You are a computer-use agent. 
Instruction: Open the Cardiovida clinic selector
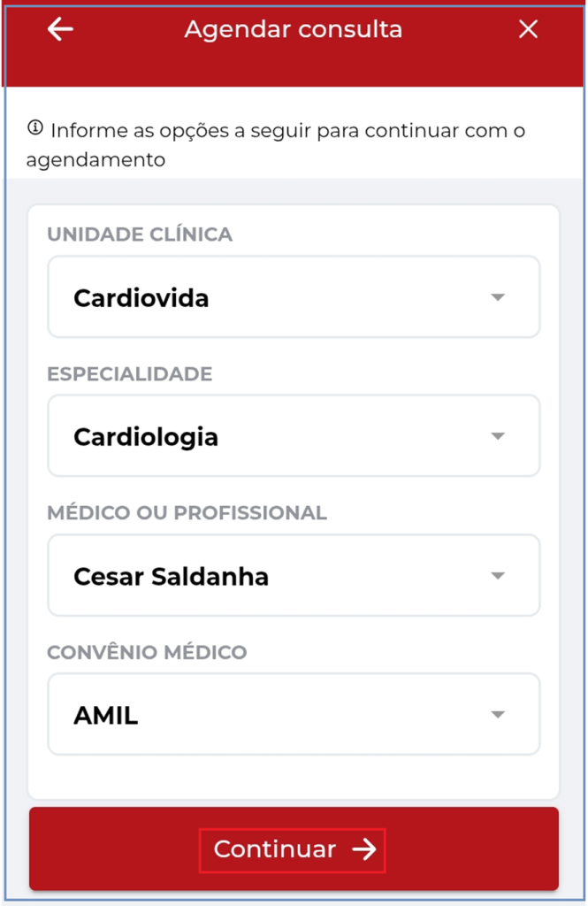294,297
